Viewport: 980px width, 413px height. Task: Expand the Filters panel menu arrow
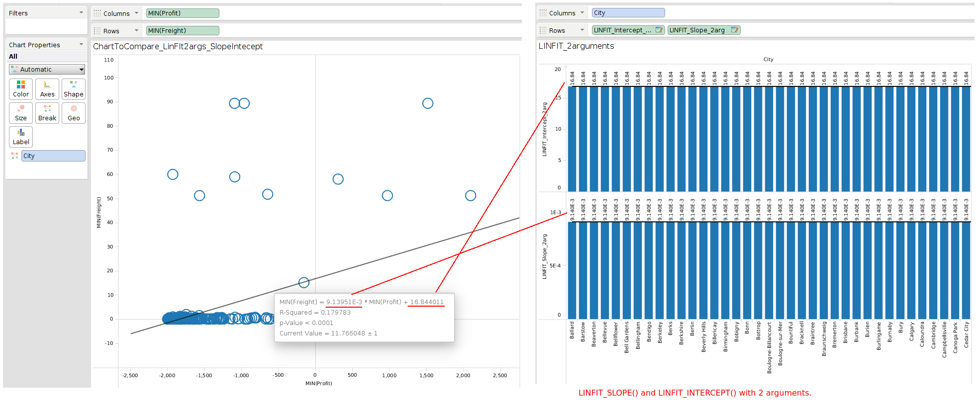click(x=82, y=12)
